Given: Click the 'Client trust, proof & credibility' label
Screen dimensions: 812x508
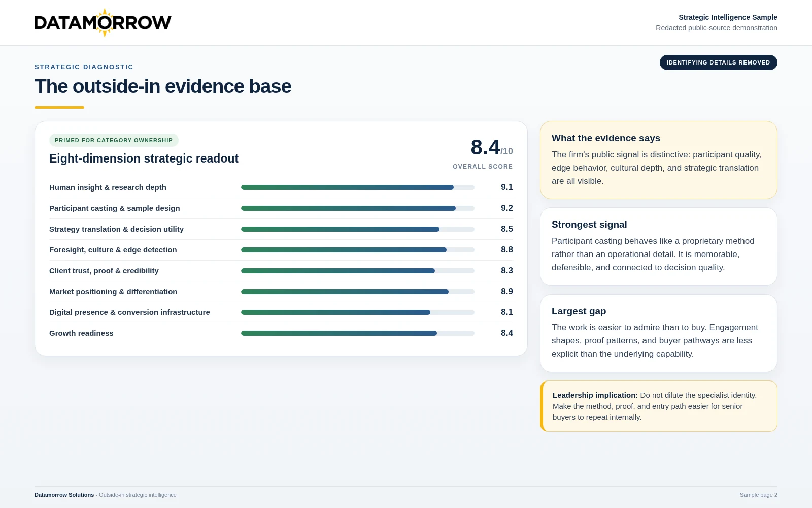Looking at the screenshot, I should click(x=104, y=271).
